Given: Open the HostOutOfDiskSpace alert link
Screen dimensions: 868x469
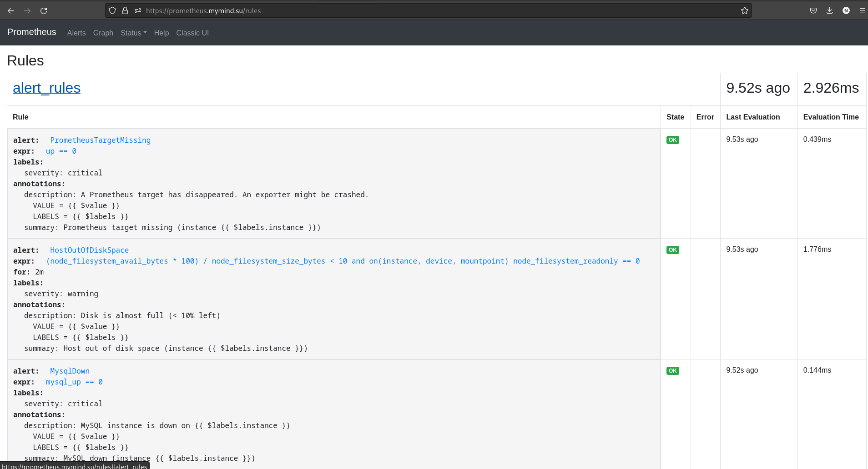Looking at the screenshot, I should point(89,250).
